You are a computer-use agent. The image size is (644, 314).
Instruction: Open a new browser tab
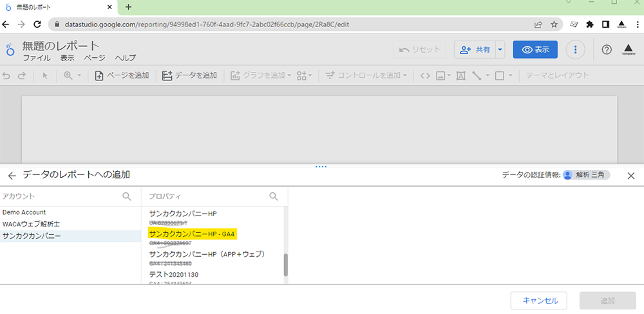(x=128, y=7)
